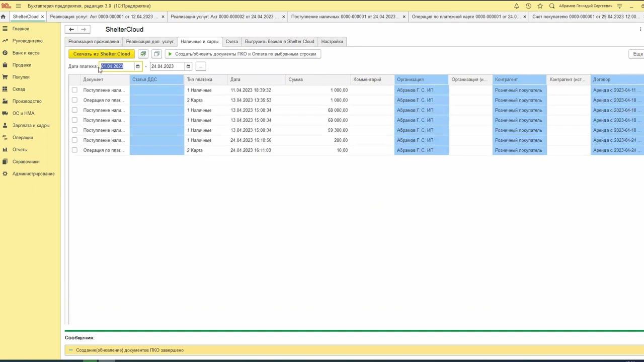The width and height of the screenshot is (644, 362).
Task: Click the Договор column header
Action: [617, 79]
